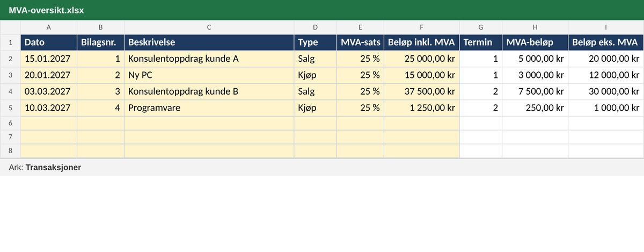This screenshot has height=252, width=644.
Task: Select MVA-beløp cell 3 000,00 kr
Action: click(535, 75)
